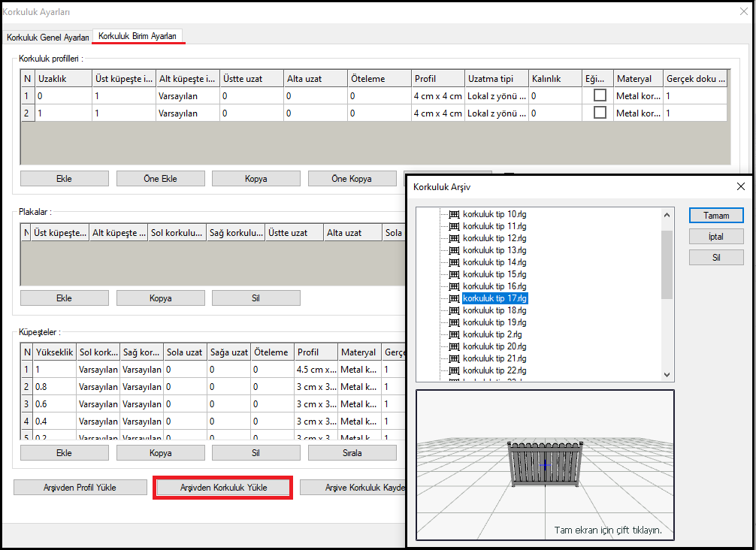This screenshot has width=756, height=550.
Task: Click the file icon beside korkuluk tip 17.rlg
Action: pos(454,298)
